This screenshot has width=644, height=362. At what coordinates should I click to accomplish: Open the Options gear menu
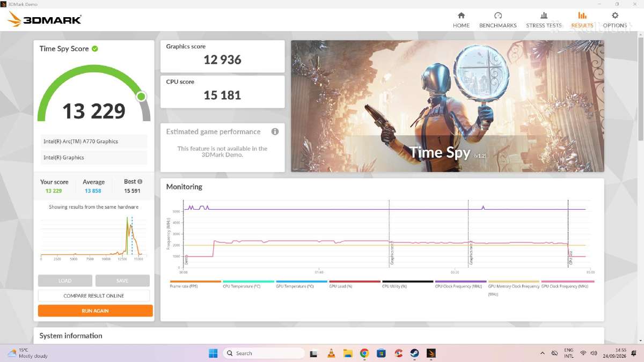pos(615,20)
